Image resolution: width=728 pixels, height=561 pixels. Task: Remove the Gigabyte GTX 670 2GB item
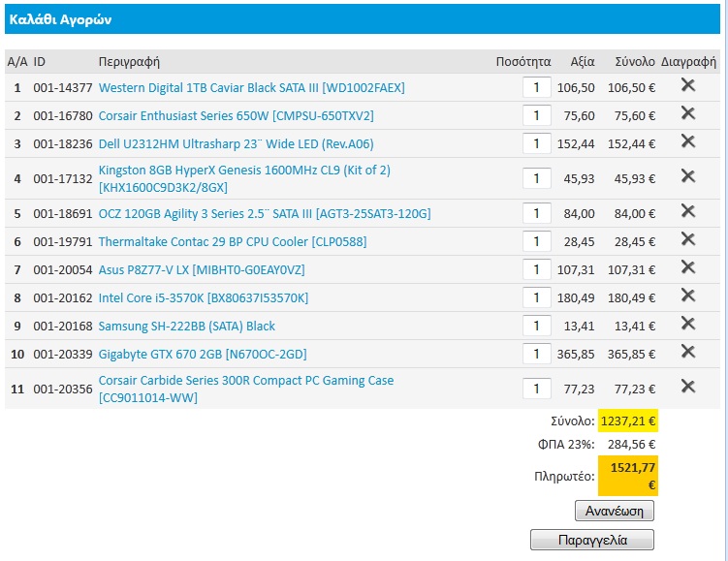tap(687, 352)
